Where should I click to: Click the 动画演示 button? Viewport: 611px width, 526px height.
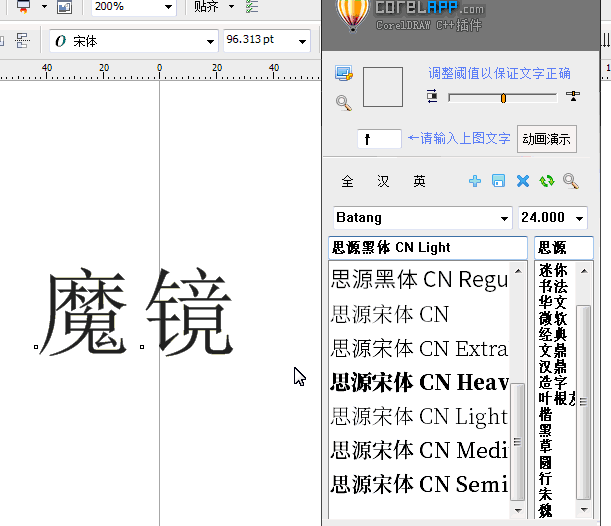click(547, 139)
